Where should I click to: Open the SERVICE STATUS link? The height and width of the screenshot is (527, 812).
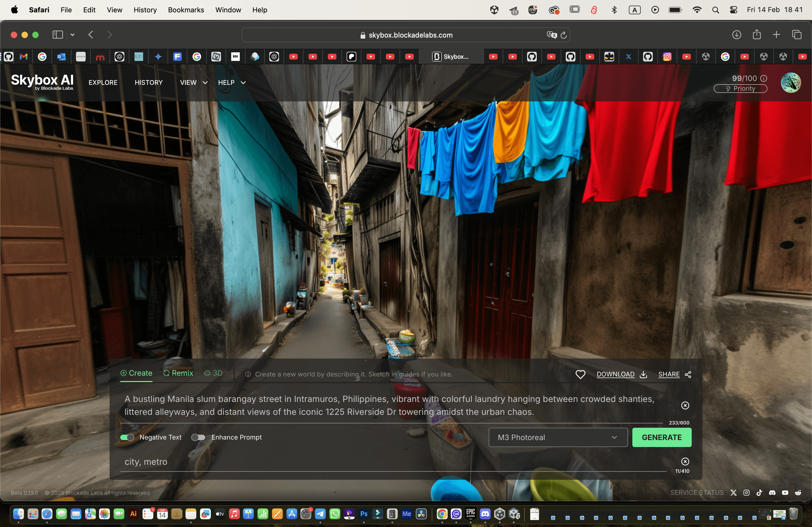(697, 493)
